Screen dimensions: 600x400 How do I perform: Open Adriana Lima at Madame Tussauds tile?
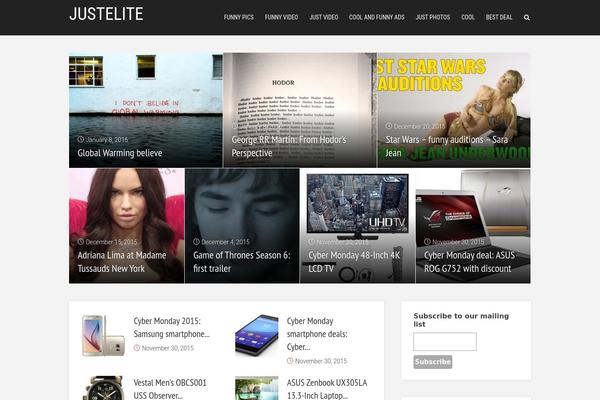tap(127, 226)
